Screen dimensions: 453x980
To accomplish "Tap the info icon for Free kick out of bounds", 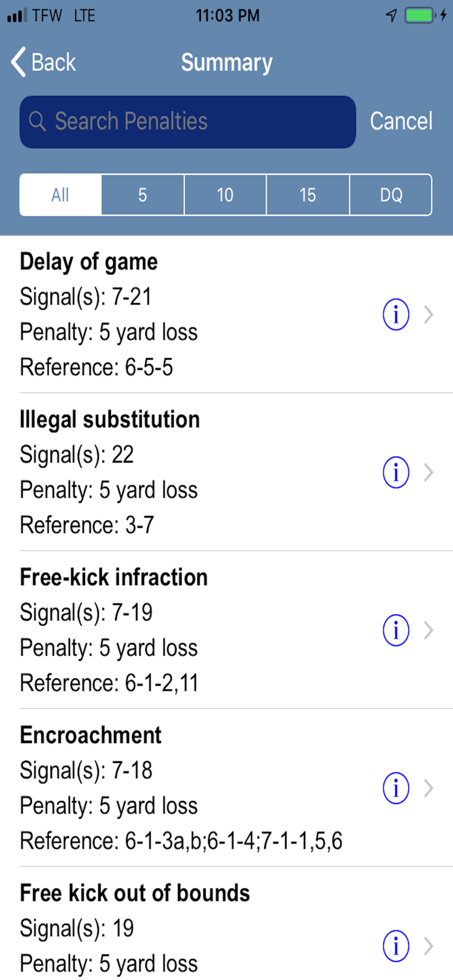I will click(395, 945).
